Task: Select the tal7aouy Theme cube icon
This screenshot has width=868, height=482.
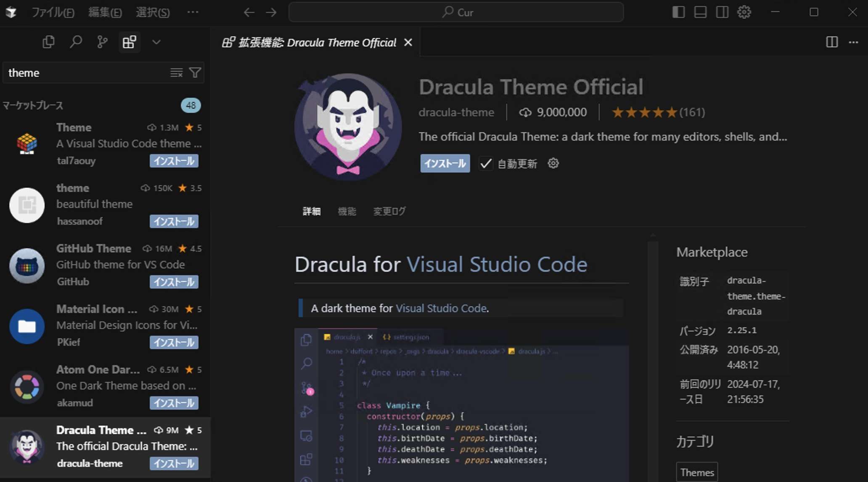Action: click(x=27, y=144)
